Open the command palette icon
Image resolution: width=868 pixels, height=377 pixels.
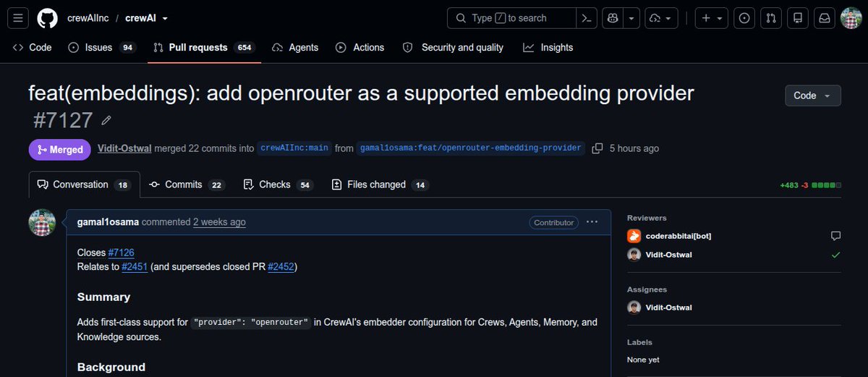pos(587,18)
